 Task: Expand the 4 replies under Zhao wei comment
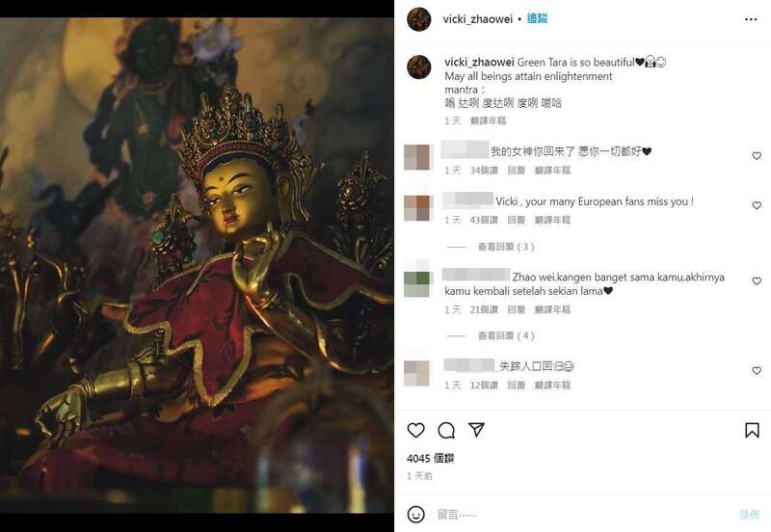(x=505, y=335)
